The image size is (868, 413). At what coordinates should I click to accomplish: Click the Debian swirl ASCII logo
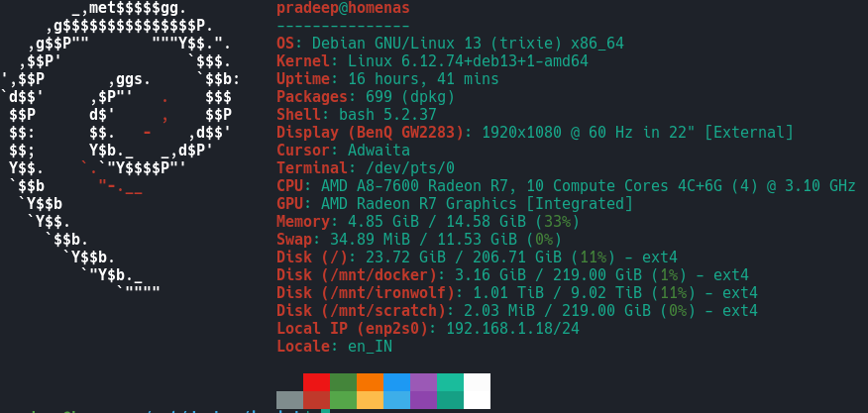120,150
